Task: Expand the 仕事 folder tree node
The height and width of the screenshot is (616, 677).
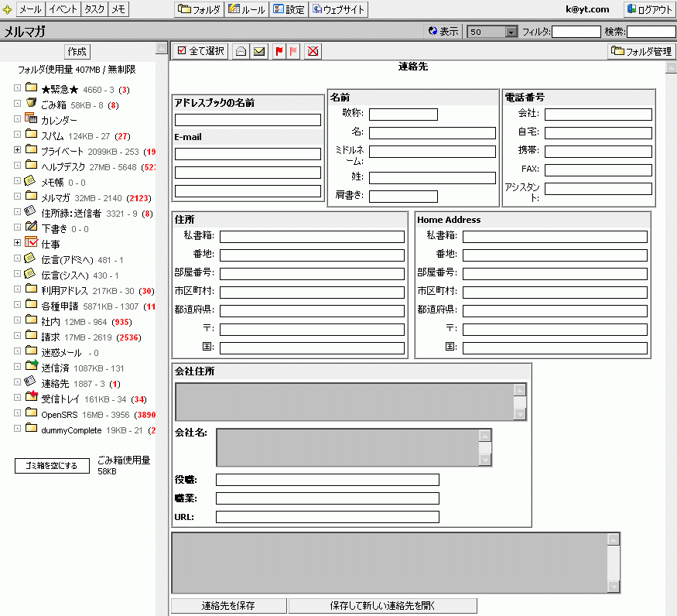Action: pos(17,243)
